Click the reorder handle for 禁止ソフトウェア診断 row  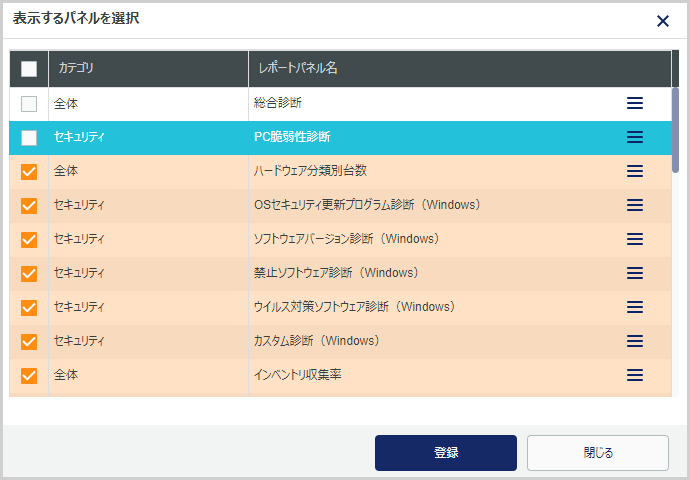(635, 273)
